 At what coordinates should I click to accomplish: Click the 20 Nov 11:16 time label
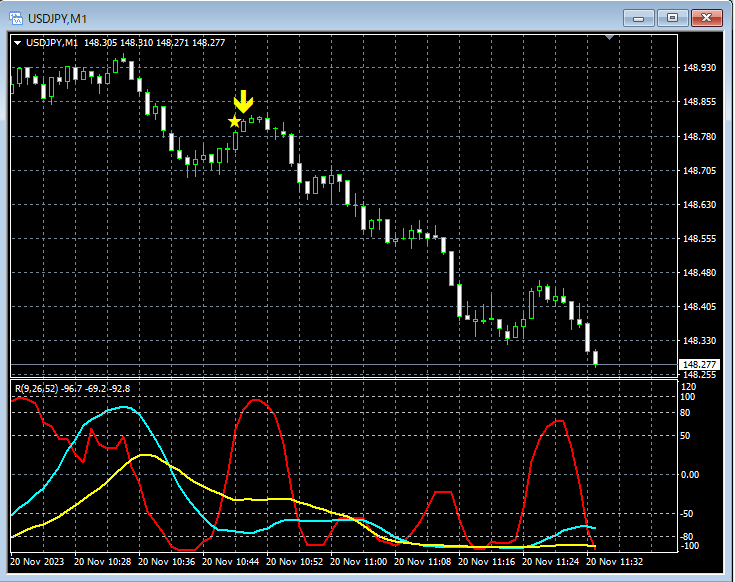[487, 561]
